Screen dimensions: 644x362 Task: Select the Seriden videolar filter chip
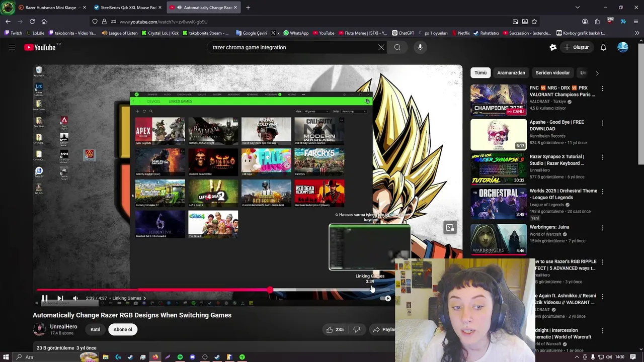click(x=552, y=73)
